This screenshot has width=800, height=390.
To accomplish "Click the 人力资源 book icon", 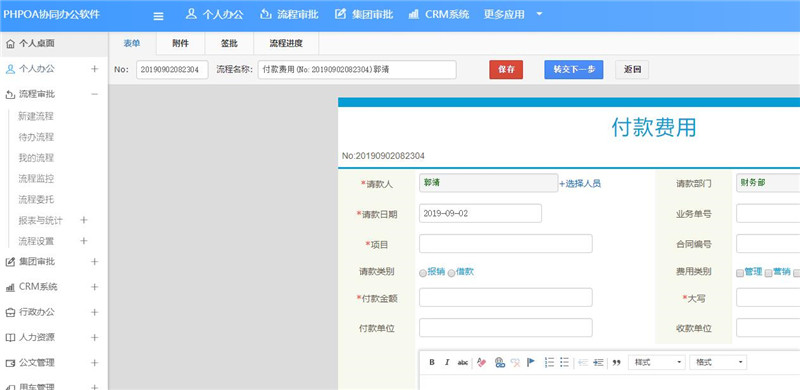I will pos(10,338).
